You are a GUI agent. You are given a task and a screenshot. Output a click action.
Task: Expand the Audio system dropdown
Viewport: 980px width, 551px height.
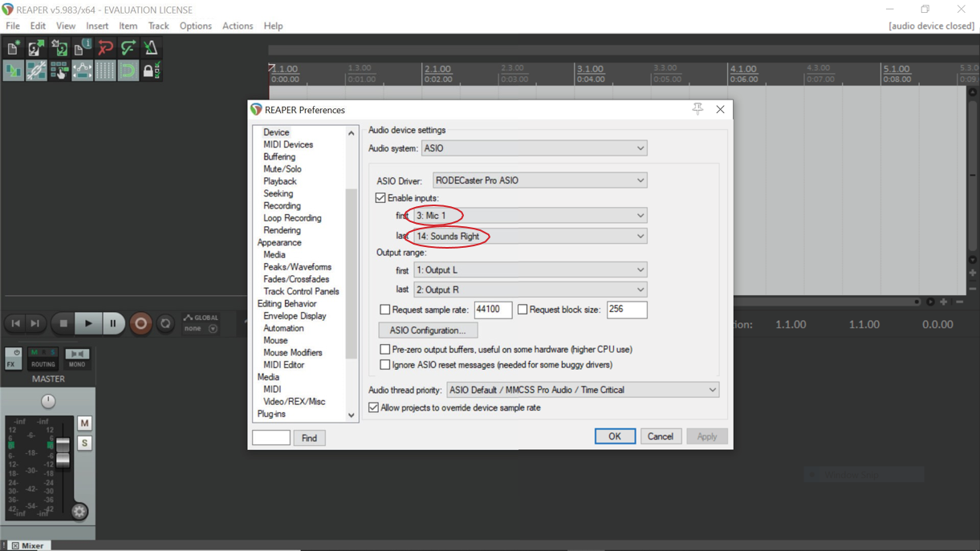[x=534, y=148]
